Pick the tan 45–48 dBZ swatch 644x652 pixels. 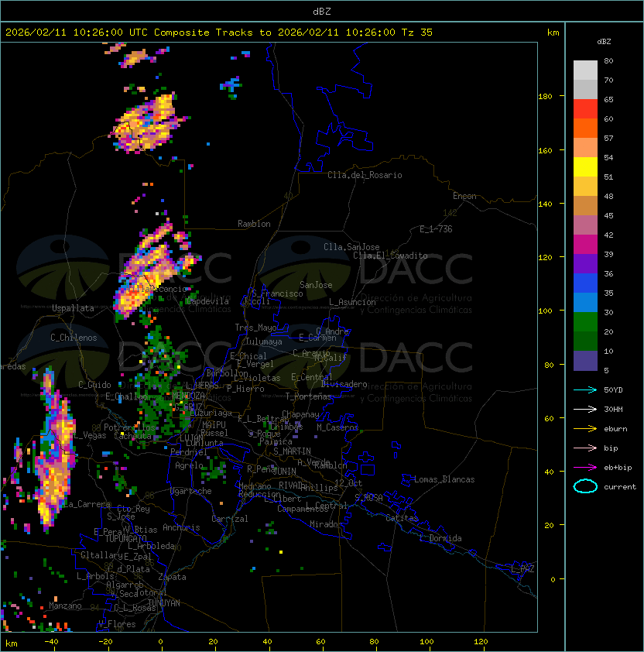[585, 205]
